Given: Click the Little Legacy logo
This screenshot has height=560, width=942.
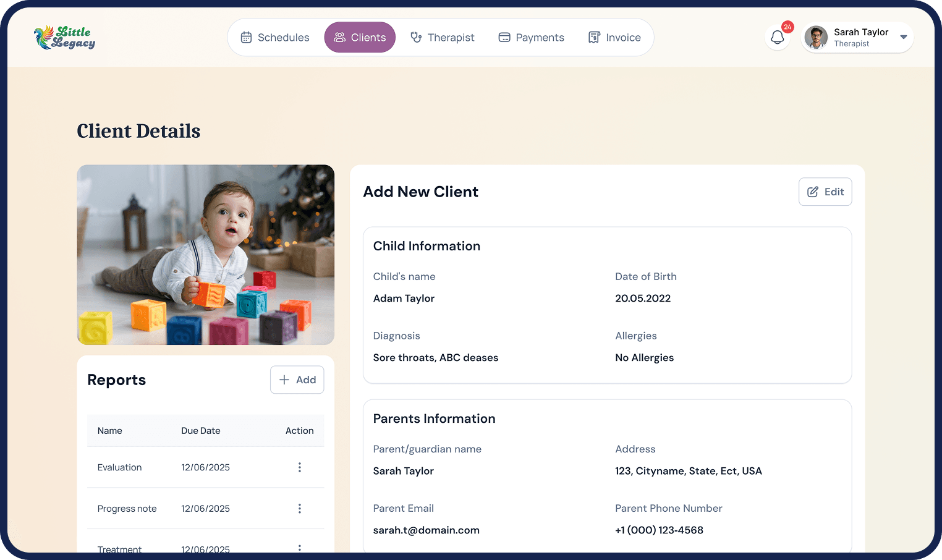Looking at the screenshot, I should point(65,38).
